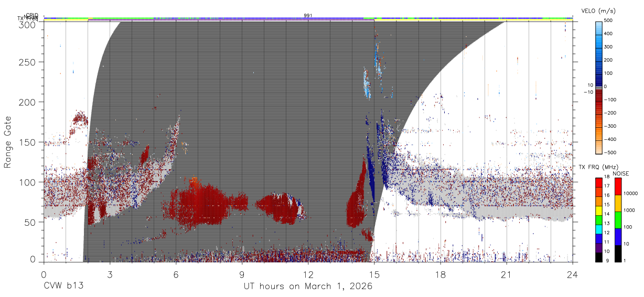Select the purple 10–11 MHz TX FRQ swatch
This screenshot has height=297, width=644.
point(599,248)
